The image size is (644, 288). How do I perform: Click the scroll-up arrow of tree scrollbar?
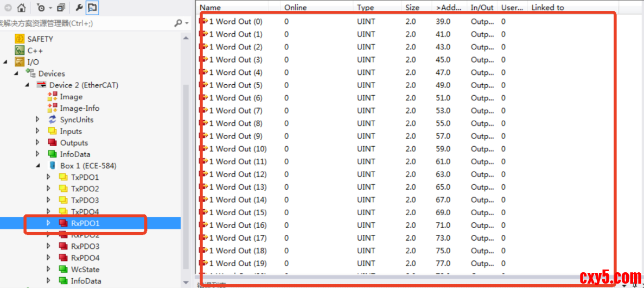tap(186, 37)
